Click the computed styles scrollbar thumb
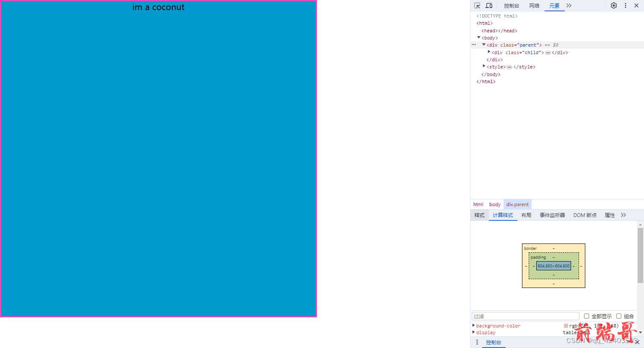 (x=640, y=255)
